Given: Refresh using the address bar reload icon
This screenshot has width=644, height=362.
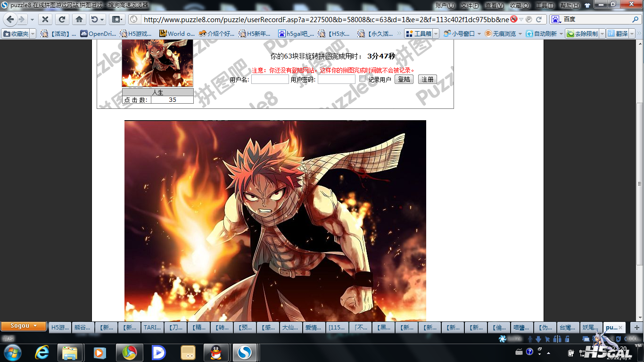Looking at the screenshot, I should (538, 19).
